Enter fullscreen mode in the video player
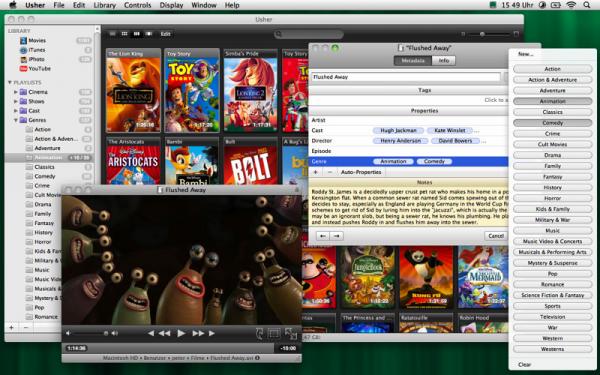 pyautogui.click(x=291, y=334)
